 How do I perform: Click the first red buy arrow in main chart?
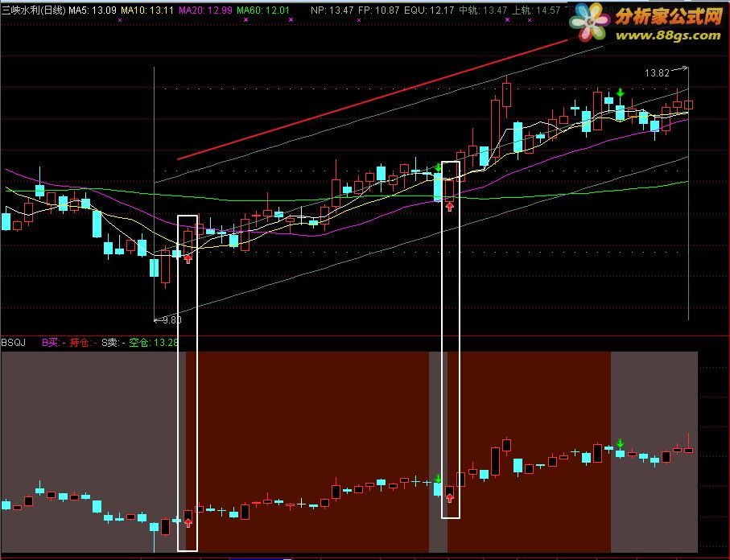[x=188, y=258]
